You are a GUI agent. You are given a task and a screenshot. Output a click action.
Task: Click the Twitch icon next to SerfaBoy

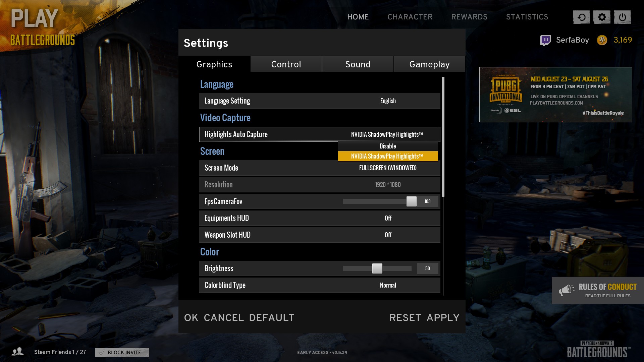tap(546, 40)
